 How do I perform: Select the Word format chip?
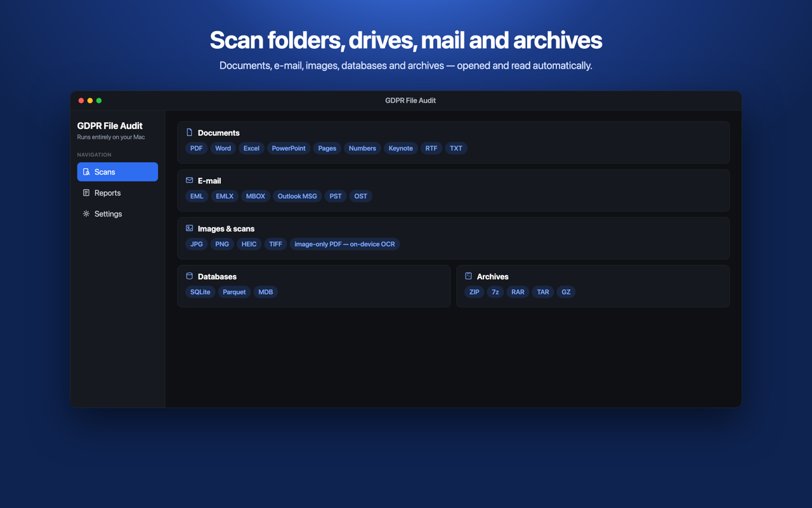click(223, 149)
